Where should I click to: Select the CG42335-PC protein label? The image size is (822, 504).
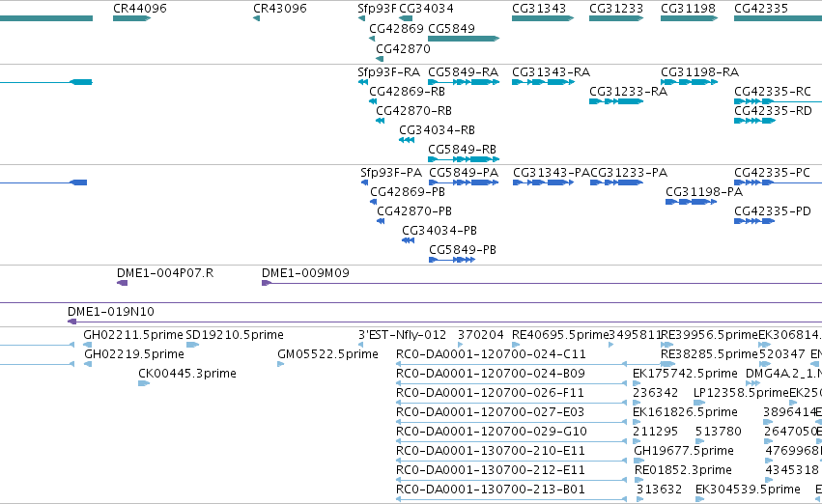772,173
